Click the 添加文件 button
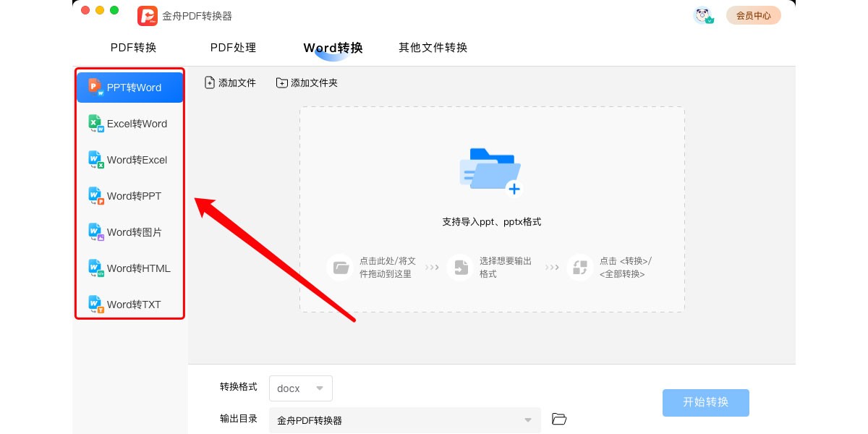Screen dimensions: 868x434 pos(230,82)
